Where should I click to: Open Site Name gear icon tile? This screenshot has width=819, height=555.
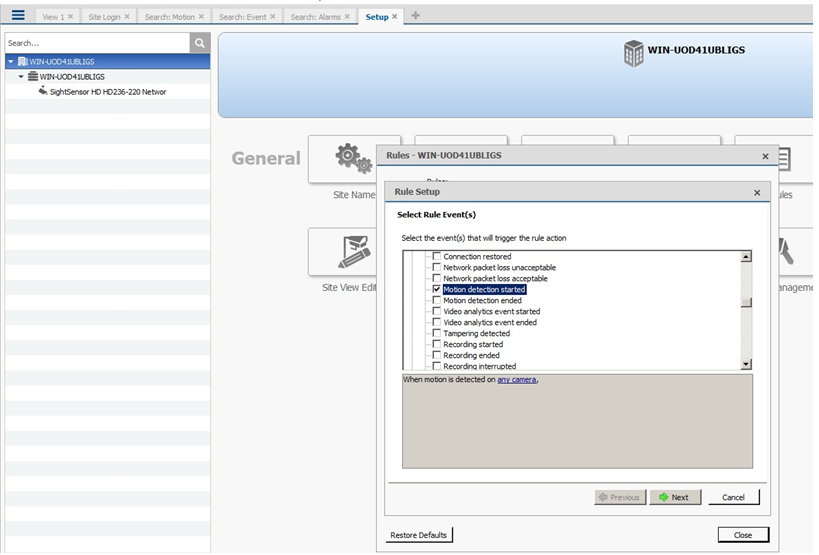point(354,159)
